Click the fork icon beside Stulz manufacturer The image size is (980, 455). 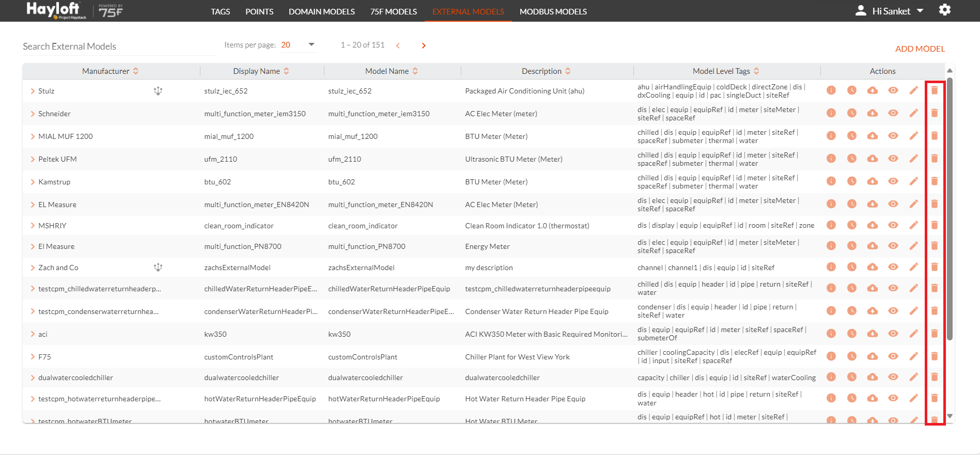tap(158, 91)
